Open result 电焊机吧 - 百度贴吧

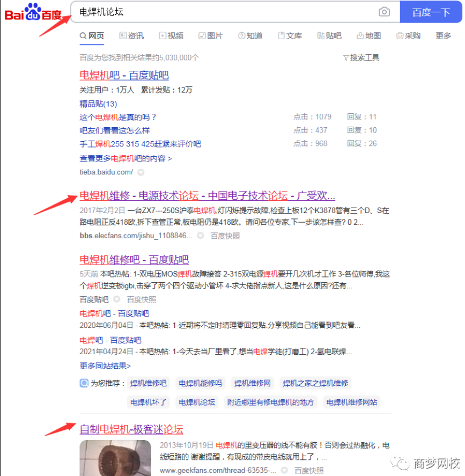pyautogui.click(x=124, y=75)
